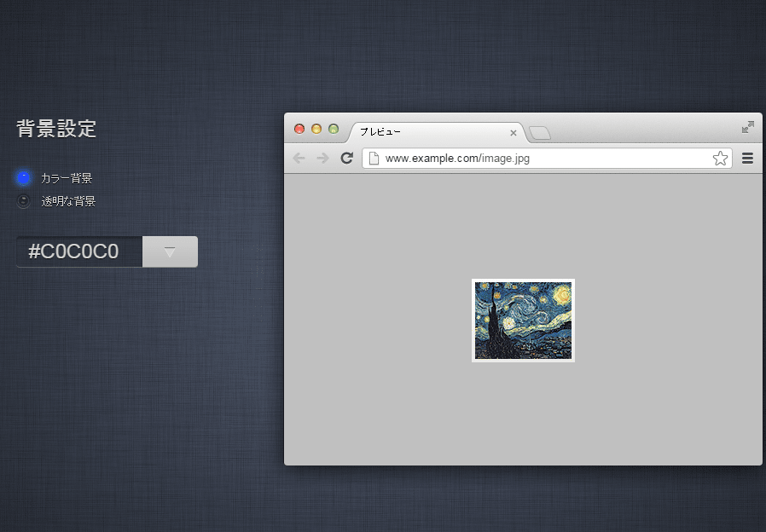
Task: Click the browser back arrow icon
Action: [299, 158]
